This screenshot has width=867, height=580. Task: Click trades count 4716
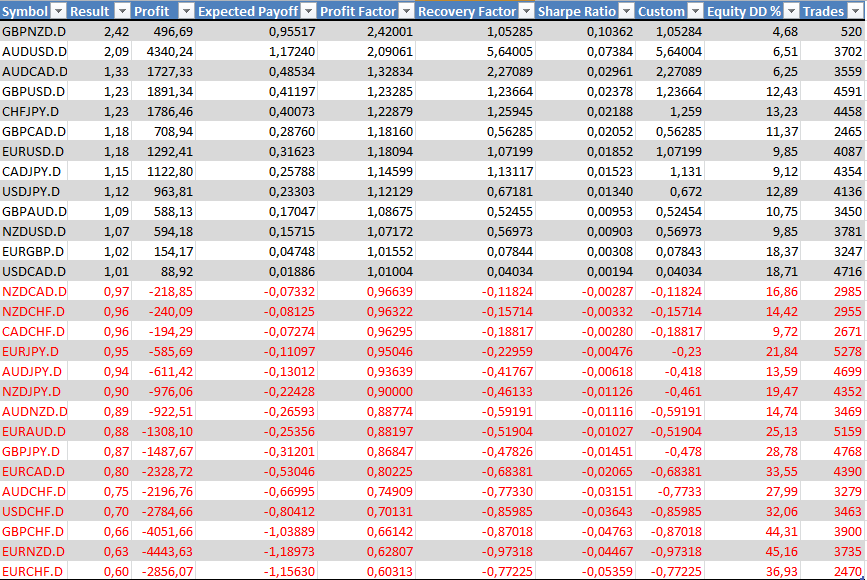pos(848,271)
